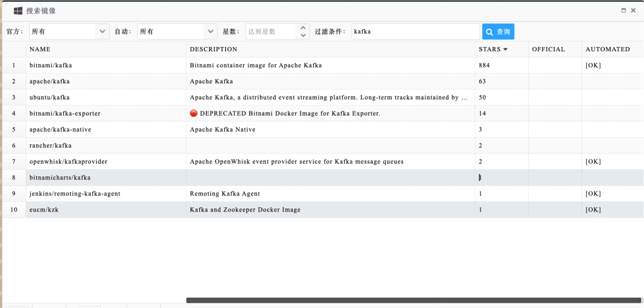Click the OpenWhisk event provider description cell
This screenshot has width=644, height=308.
330,161
